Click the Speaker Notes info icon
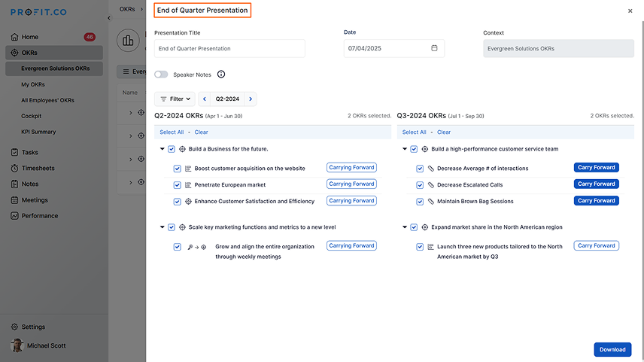The width and height of the screenshot is (644, 362). click(x=221, y=75)
